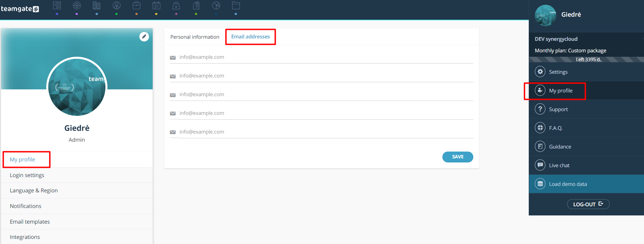
Task: Click the F.A.Q. lifebuoy icon
Action: (x=540, y=128)
